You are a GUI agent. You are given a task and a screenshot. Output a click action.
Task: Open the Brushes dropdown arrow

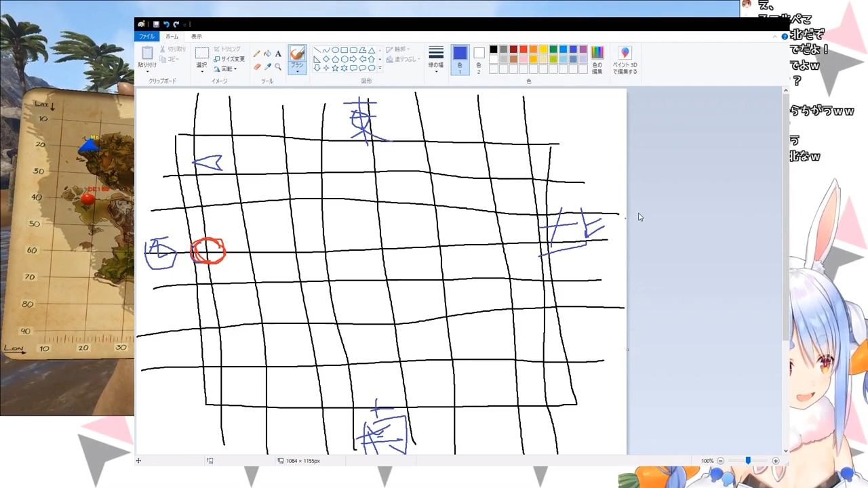coord(297,70)
